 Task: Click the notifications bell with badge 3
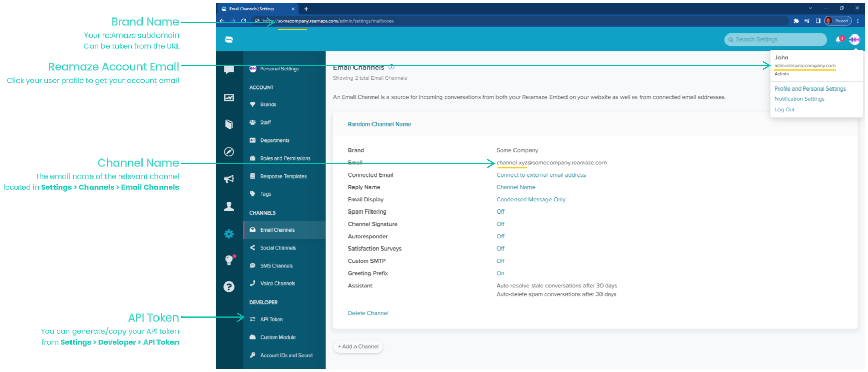coord(840,39)
